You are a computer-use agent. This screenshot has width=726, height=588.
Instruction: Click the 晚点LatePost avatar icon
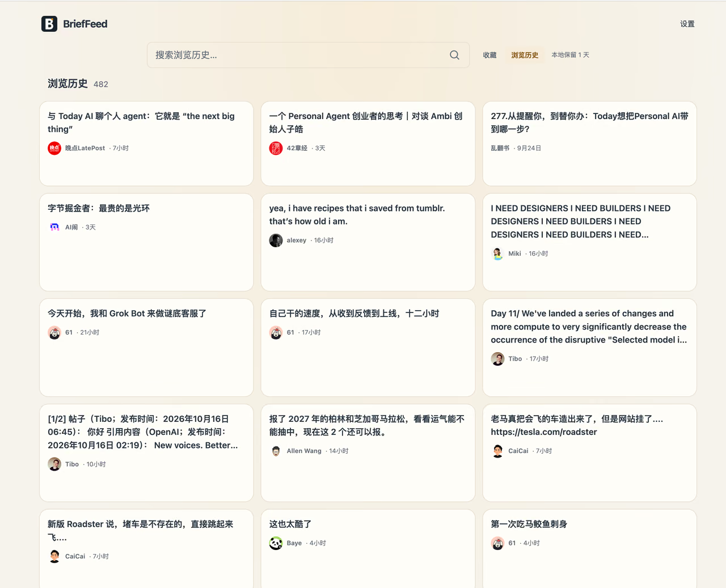coord(54,148)
